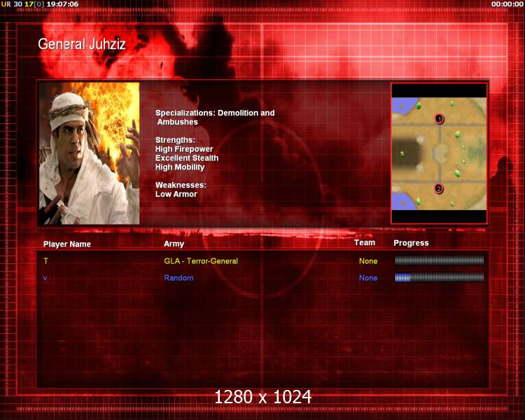Click the Specializations: Demolition and Ambushes text
The image size is (525, 420).
pyautogui.click(x=215, y=118)
